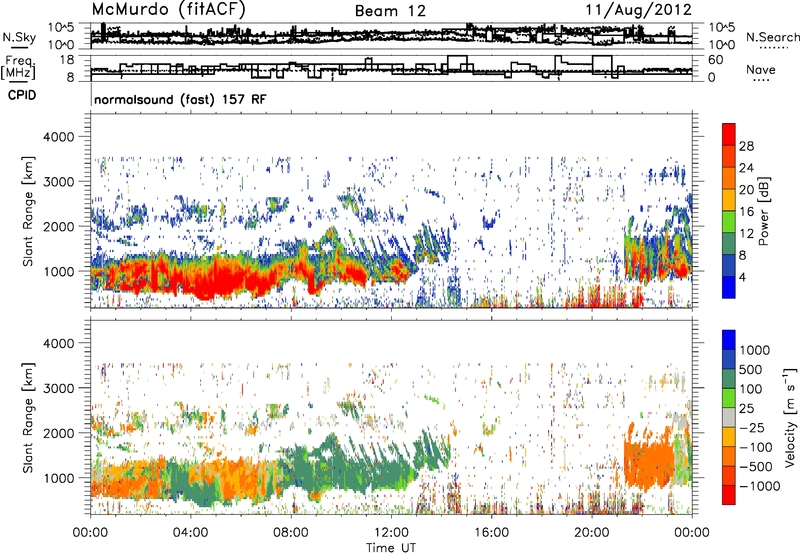The height and width of the screenshot is (554, 800).
Task: Click the gray 25 to -25 velocity color band
Action: 729,417
